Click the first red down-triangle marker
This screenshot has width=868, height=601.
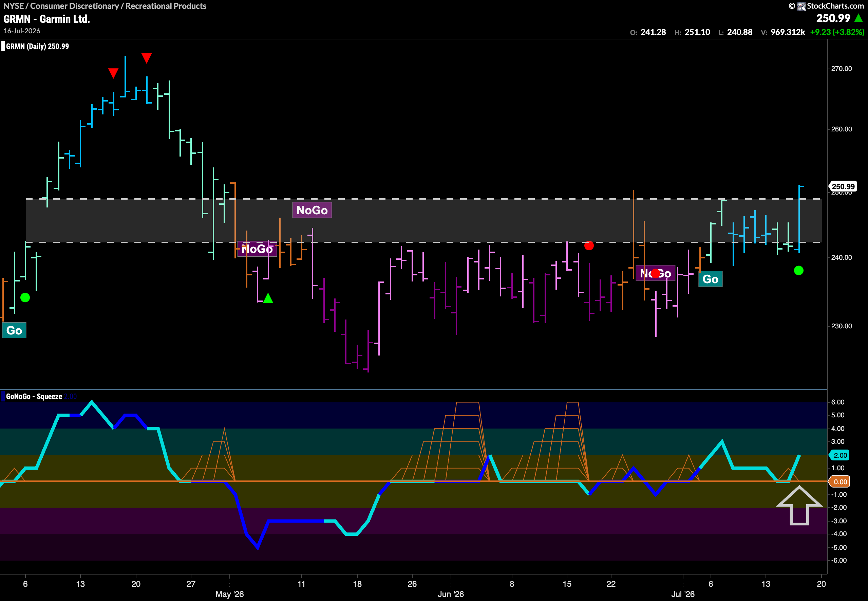pos(113,73)
